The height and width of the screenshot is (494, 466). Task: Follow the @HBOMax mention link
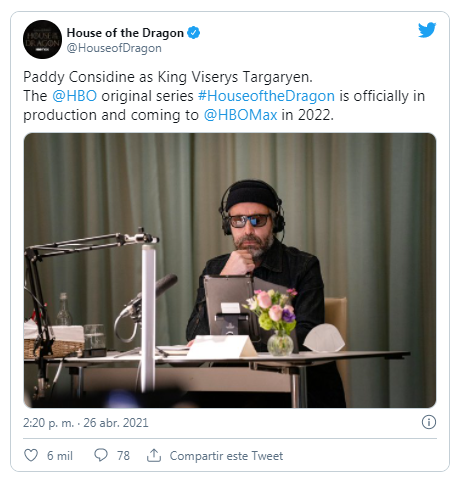pos(240,115)
